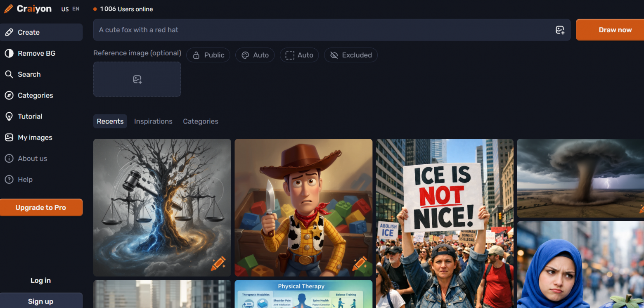644x308 pixels.
Task: Click the Craiyon wordmark text
Action: coord(34,9)
